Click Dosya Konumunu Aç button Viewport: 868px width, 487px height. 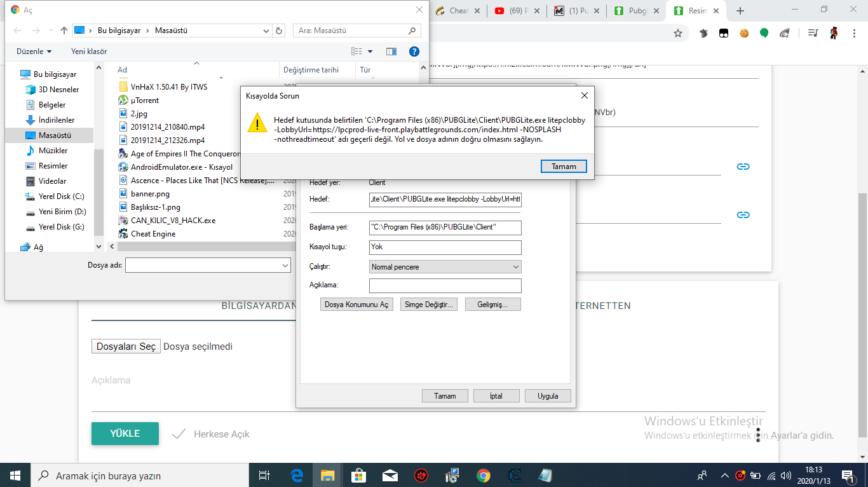[356, 305]
